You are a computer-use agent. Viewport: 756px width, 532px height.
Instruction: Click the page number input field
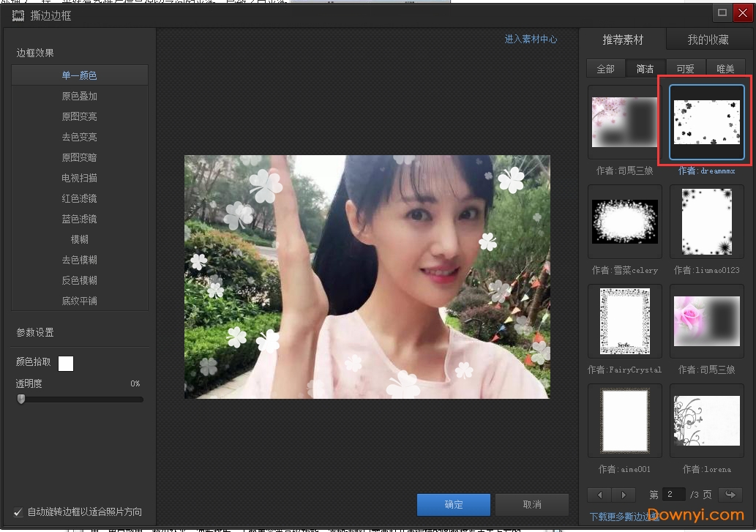(x=673, y=495)
